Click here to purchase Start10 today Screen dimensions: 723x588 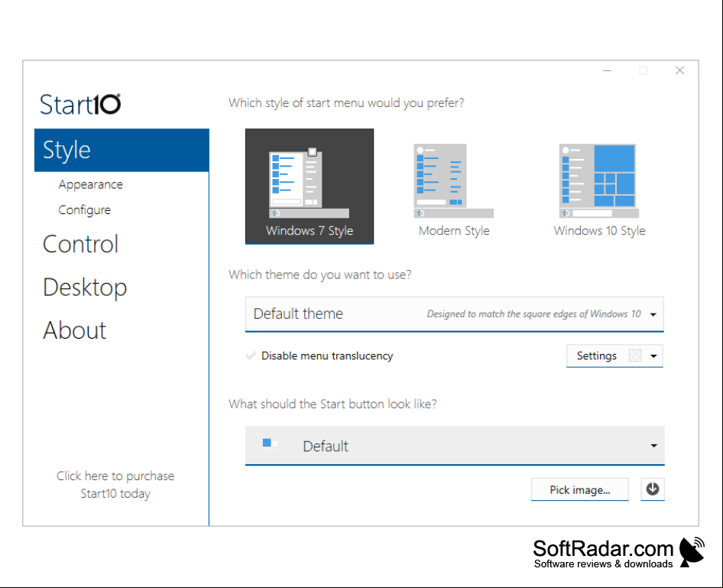click(115, 484)
